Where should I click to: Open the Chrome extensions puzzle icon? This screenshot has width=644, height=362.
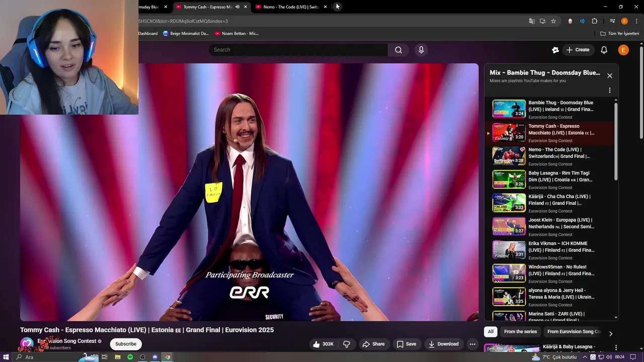tap(595, 21)
